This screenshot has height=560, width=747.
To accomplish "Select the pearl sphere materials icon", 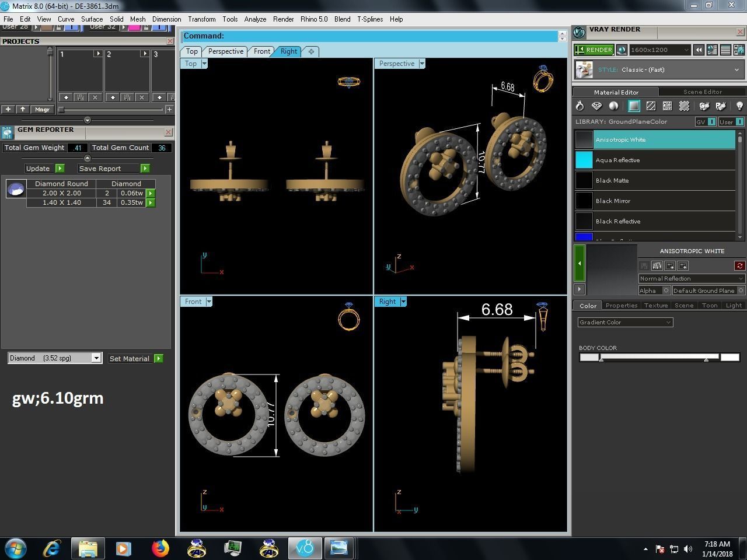I will click(613, 106).
